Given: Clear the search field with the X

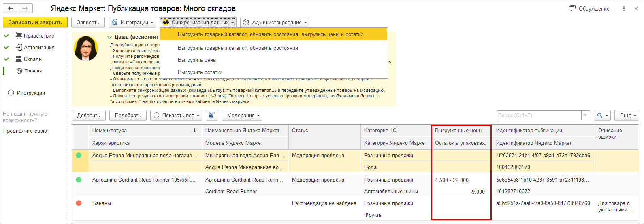Looking at the screenshot, I should tap(585, 115).
